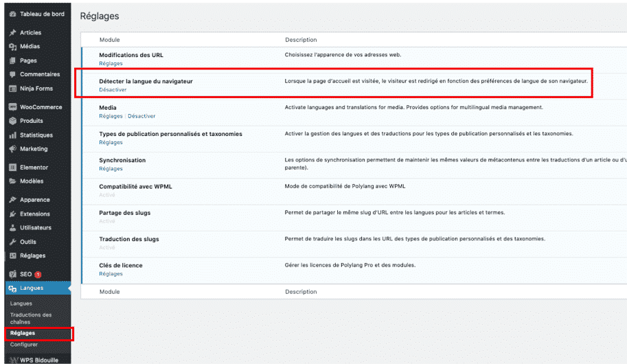627x364 pixels.
Task: Click the Commentaires speech bubble icon
Action: tap(12, 74)
